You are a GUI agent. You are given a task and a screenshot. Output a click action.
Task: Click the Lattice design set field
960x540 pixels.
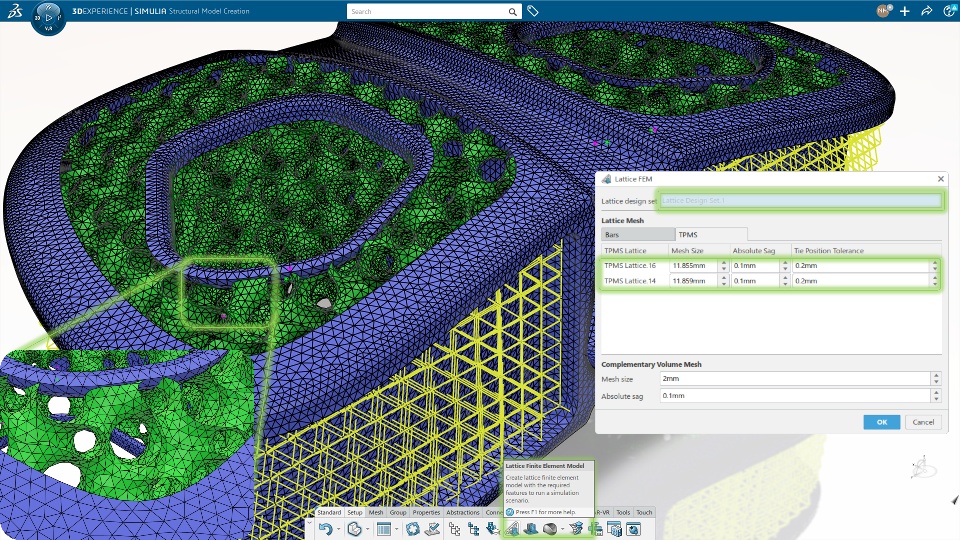click(x=800, y=200)
